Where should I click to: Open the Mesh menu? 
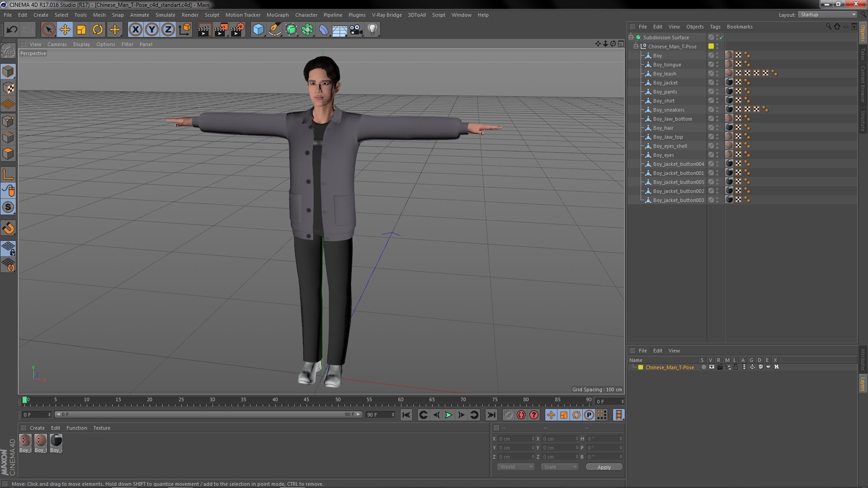(99, 15)
